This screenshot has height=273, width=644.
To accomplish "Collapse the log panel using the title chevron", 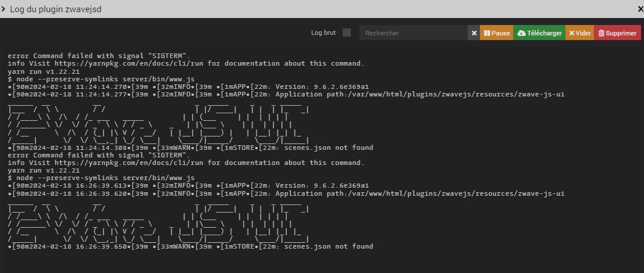I will [3, 9].
